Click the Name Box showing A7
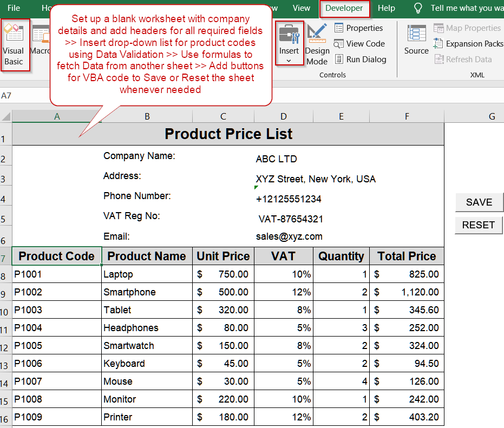Image resolution: width=504 pixels, height=428 pixels. 22,95
